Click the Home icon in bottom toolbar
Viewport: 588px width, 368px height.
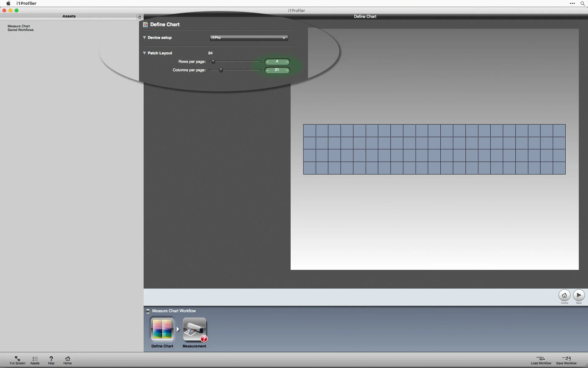68,358
